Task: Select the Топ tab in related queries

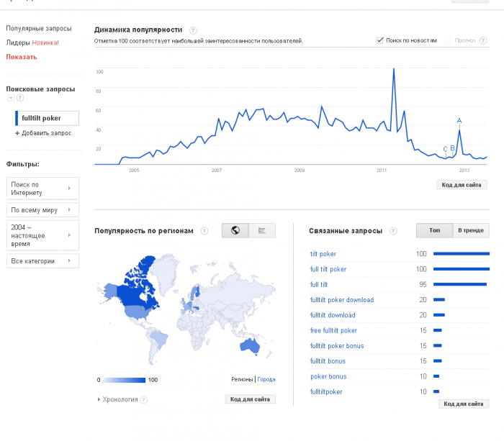Action: tap(434, 230)
